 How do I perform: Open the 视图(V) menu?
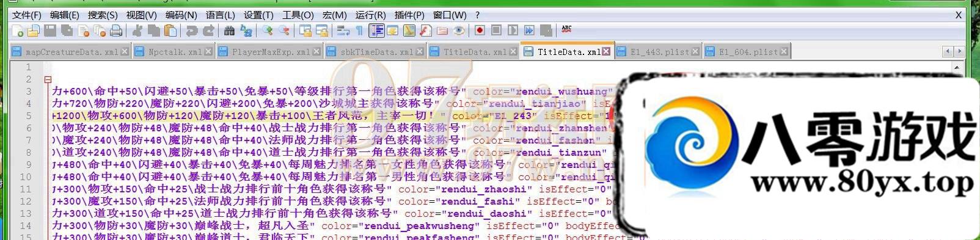[x=141, y=15]
